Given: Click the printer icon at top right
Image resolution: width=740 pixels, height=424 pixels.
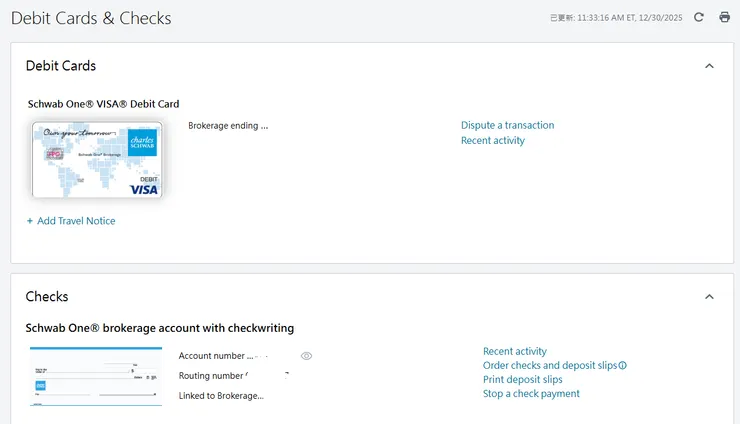Looking at the screenshot, I should [x=725, y=17].
